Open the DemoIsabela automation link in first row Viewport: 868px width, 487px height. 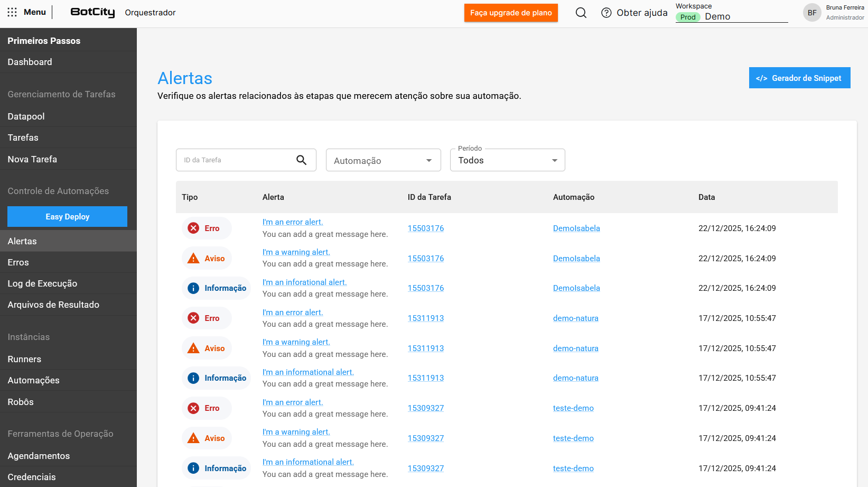(576, 228)
